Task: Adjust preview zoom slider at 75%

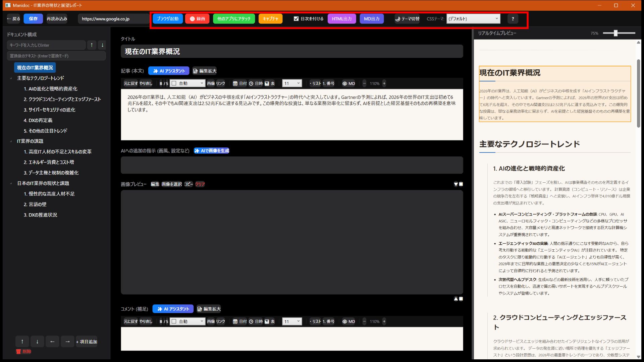Action: 615,33
